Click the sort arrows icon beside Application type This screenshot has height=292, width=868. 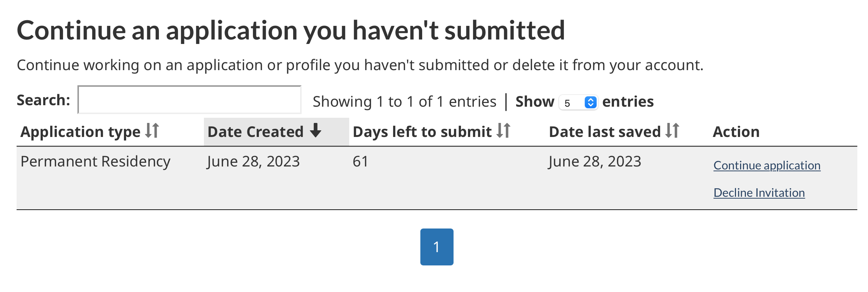click(152, 131)
